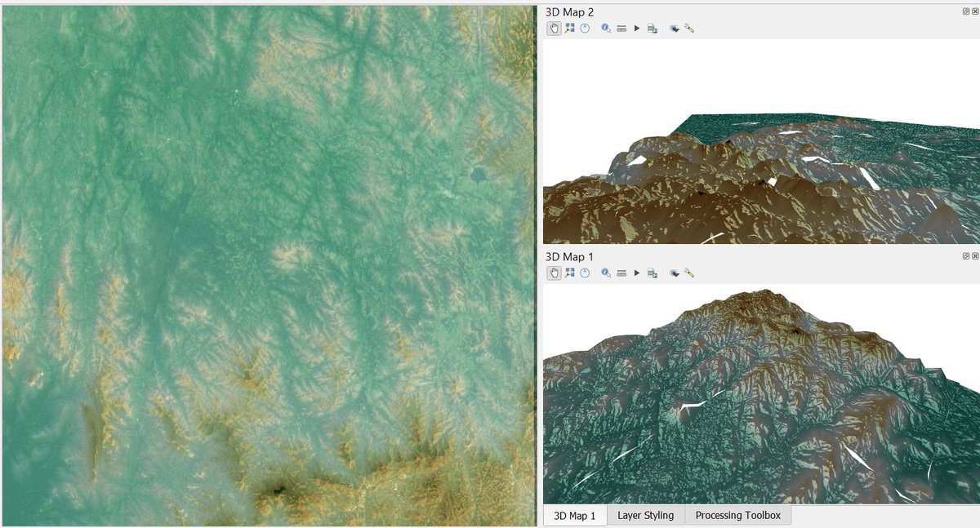Screen dimensions: 980x528
Task: Toggle on-screen navigation in 3D Map 2
Action: (585, 28)
